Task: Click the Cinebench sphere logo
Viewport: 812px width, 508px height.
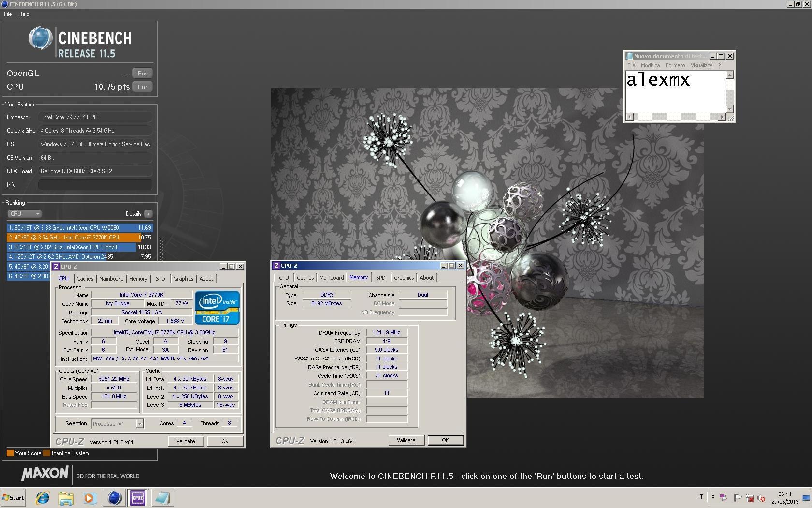Action: pos(40,38)
